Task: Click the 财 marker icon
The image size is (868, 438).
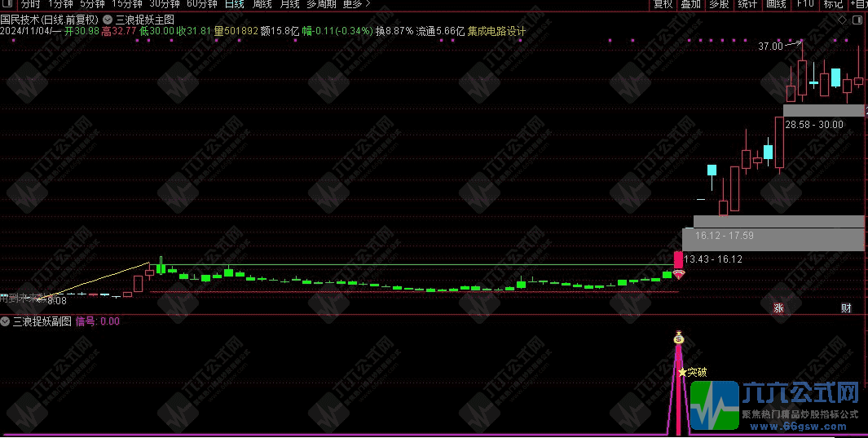Action: coord(847,308)
